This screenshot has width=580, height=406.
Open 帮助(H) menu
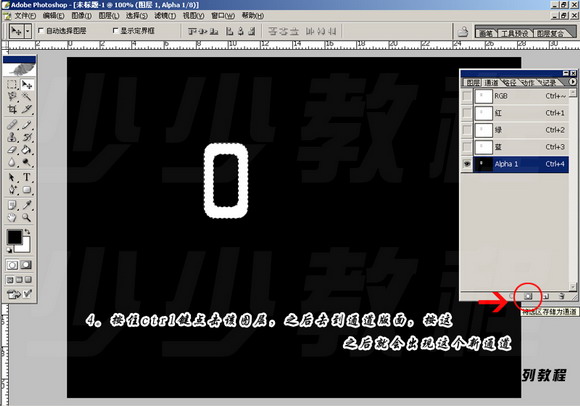(253, 16)
